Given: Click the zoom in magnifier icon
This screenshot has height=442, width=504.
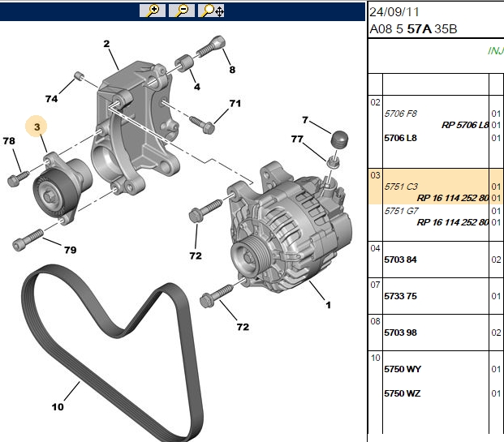Looking at the screenshot, I should tap(153, 11).
